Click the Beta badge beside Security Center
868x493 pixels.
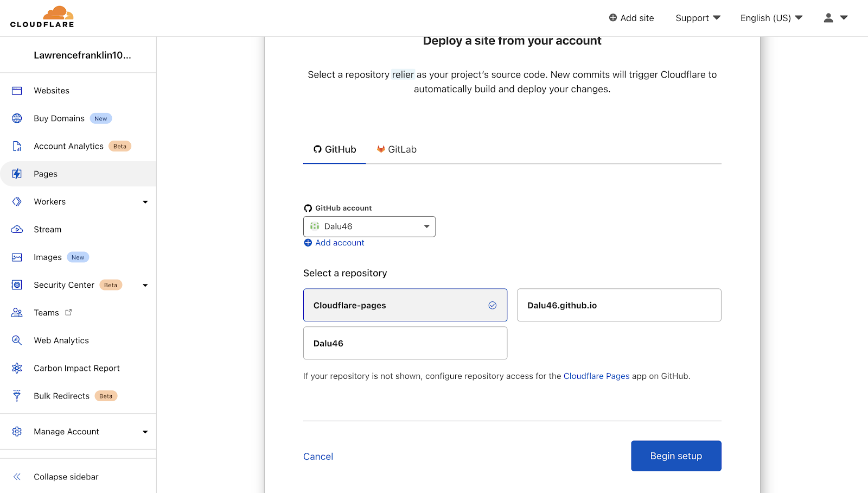[111, 285]
